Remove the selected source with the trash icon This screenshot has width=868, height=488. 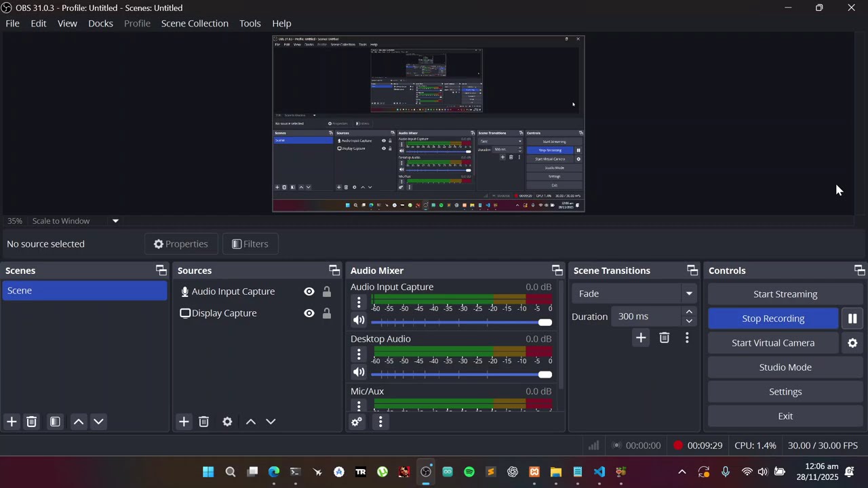(x=203, y=422)
